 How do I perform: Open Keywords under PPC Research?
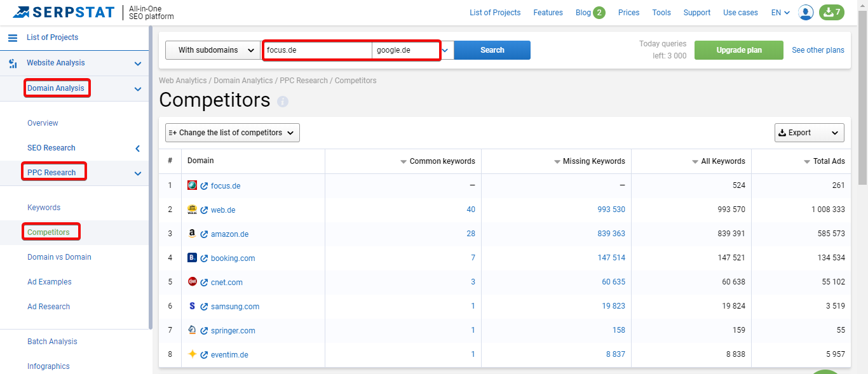tap(44, 208)
